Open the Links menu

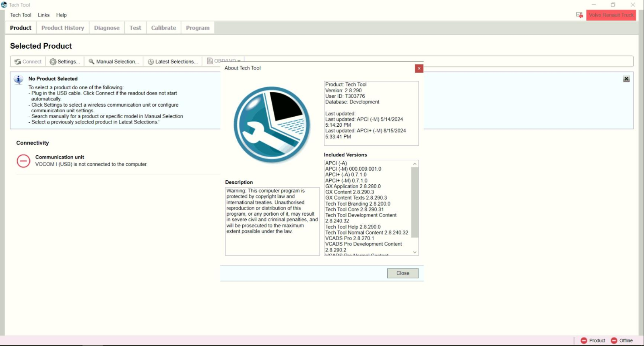pos(43,15)
